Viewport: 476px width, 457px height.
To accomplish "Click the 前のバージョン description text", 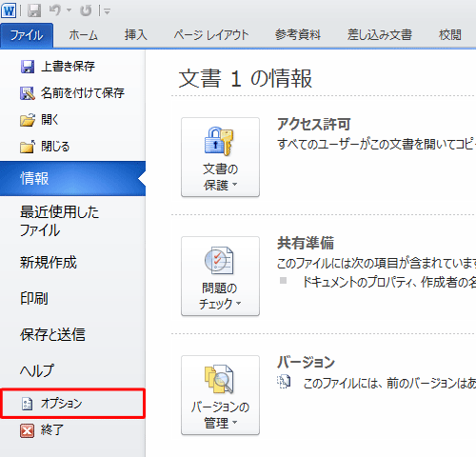I will [x=389, y=384].
